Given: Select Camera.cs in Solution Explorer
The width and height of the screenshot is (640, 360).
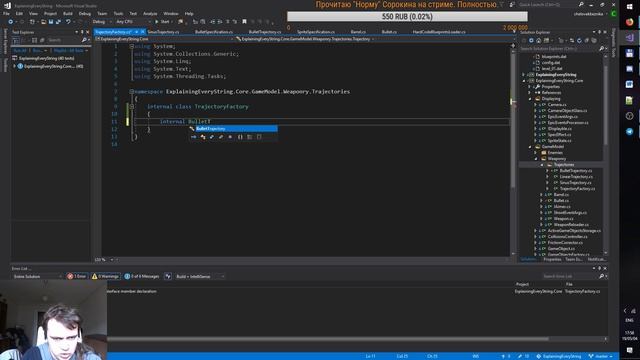Looking at the screenshot, I should tap(557, 105).
